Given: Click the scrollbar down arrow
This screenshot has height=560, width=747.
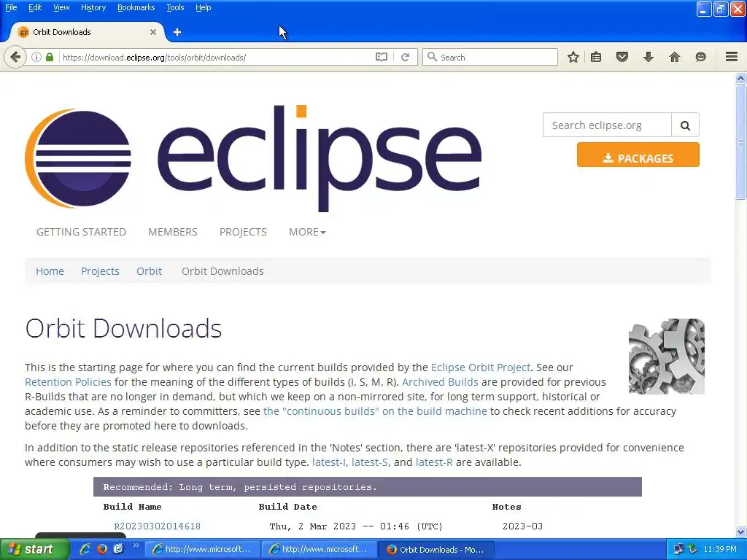Looking at the screenshot, I should tap(741, 532).
